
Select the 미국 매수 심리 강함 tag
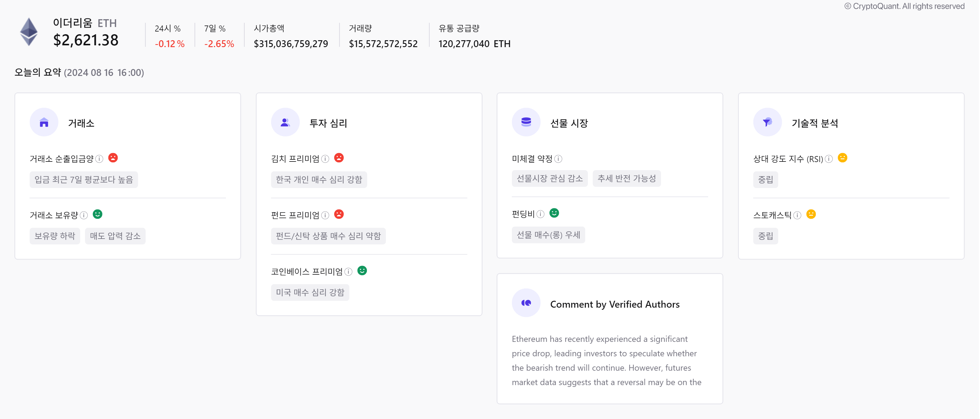pyautogui.click(x=310, y=292)
